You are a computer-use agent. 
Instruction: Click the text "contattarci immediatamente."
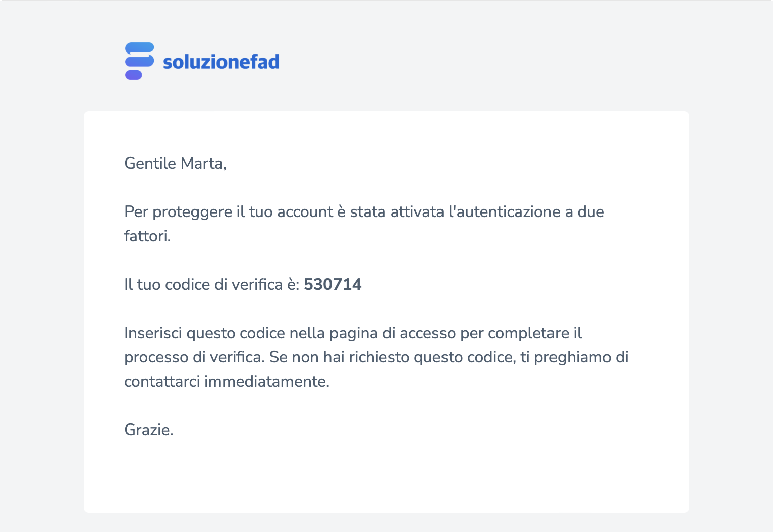(227, 381)
